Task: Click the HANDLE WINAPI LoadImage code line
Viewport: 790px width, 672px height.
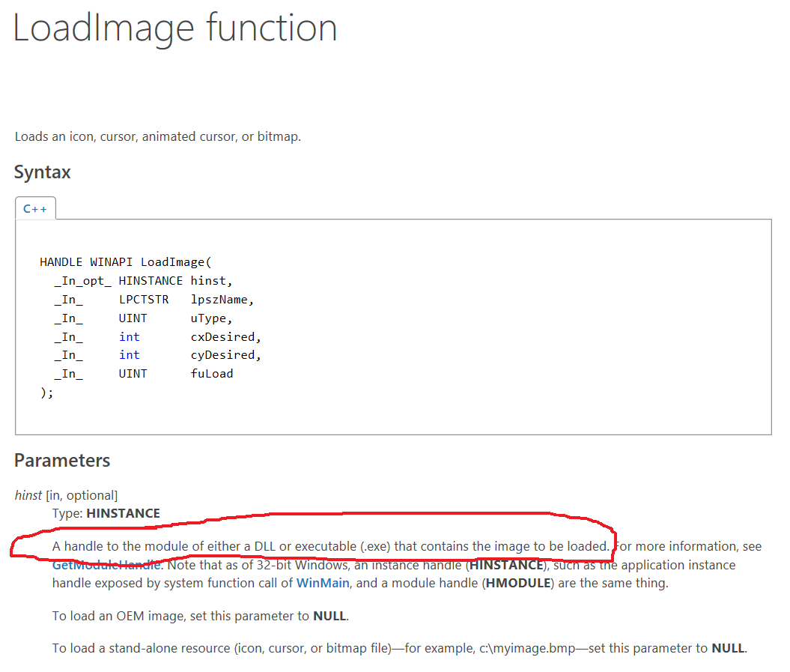Action: (127, 262)
